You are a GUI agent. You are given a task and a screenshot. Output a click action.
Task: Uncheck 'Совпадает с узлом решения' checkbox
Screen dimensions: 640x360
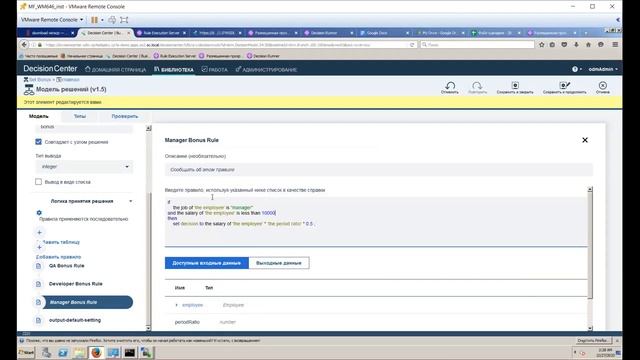(x=38, y=142)
